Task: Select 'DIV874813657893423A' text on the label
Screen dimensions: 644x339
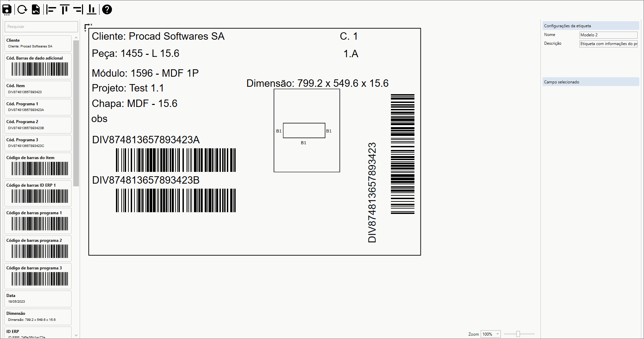Action: pyautogui.click(x=146, y=140)
